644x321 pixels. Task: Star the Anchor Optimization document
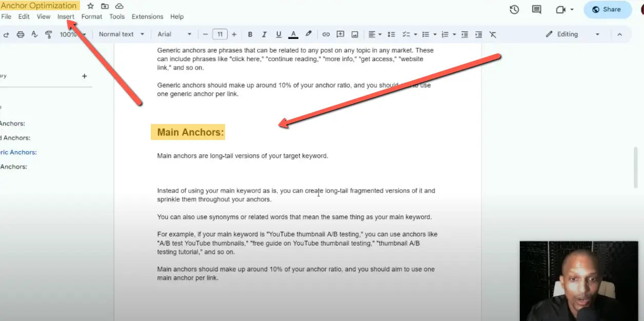tap(90, 6)
